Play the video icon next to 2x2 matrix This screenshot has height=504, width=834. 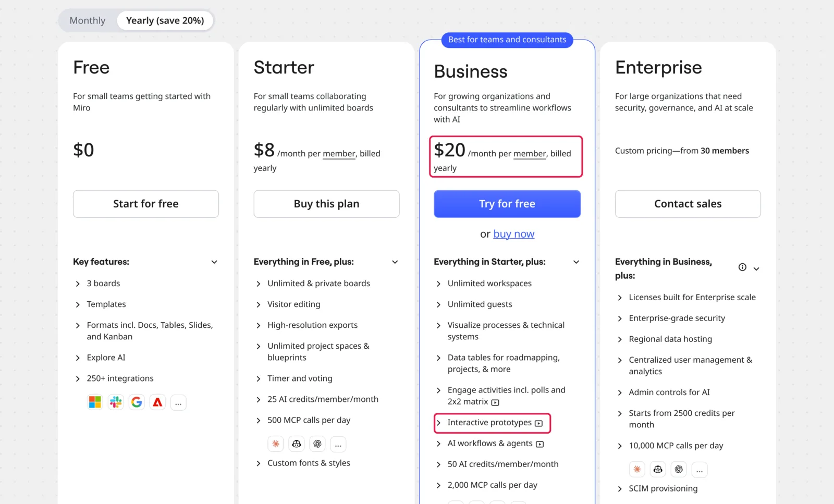(x=495, y=402)
